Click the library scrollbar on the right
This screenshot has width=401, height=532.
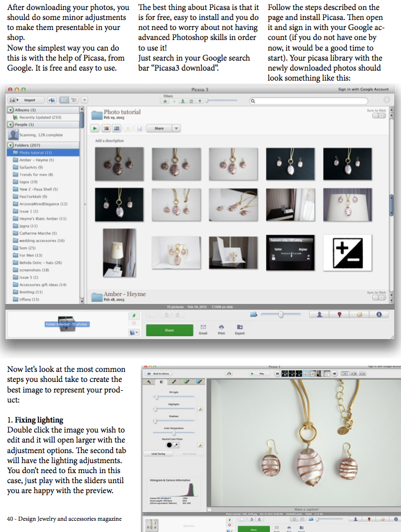click(391, 205)
